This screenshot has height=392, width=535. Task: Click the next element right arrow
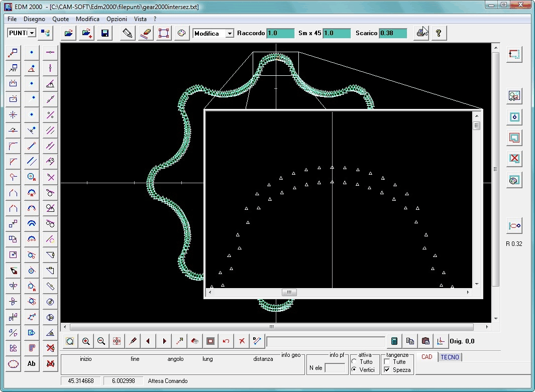coord(164,341)
